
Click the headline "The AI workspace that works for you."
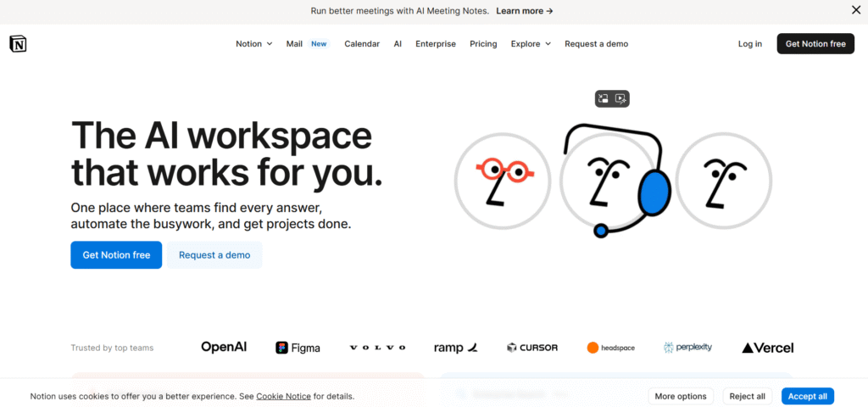227,154
